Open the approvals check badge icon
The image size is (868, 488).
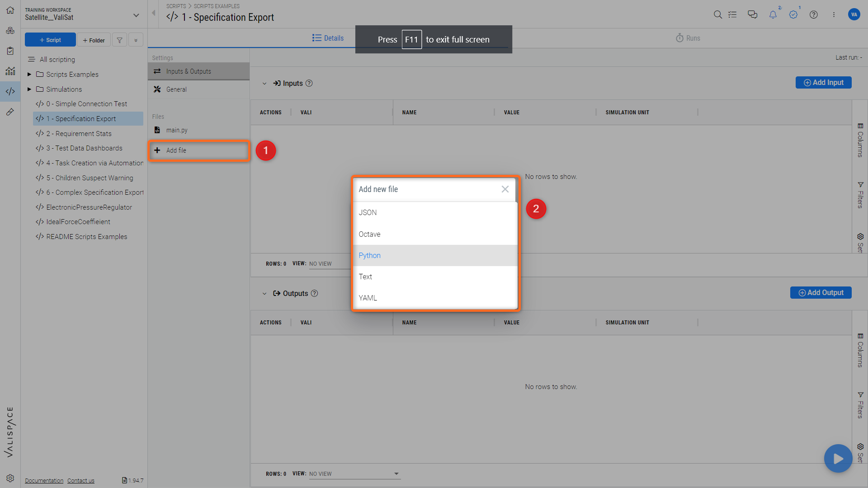tap(793, 14)
